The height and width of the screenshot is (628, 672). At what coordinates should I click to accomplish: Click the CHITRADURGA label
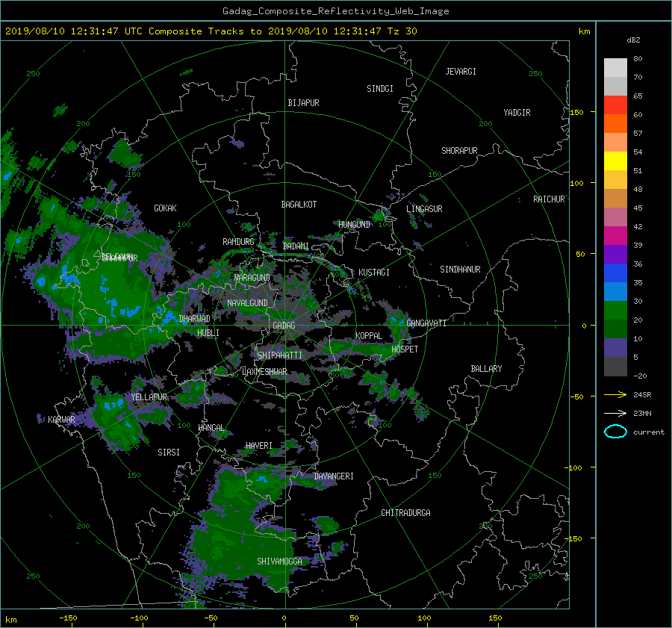(405, 513)
